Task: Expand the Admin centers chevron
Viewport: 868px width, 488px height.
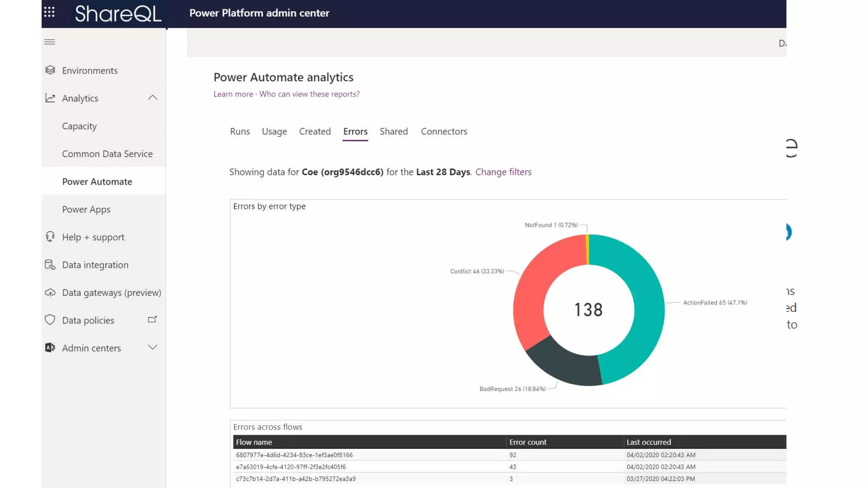Action: pos(153,347)
